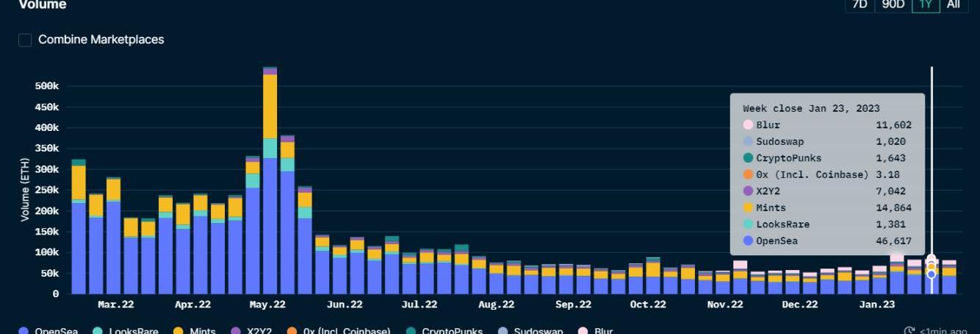Choose the 1Y time range
Viewport: 980px width, 334px height.
pos(926,4)
